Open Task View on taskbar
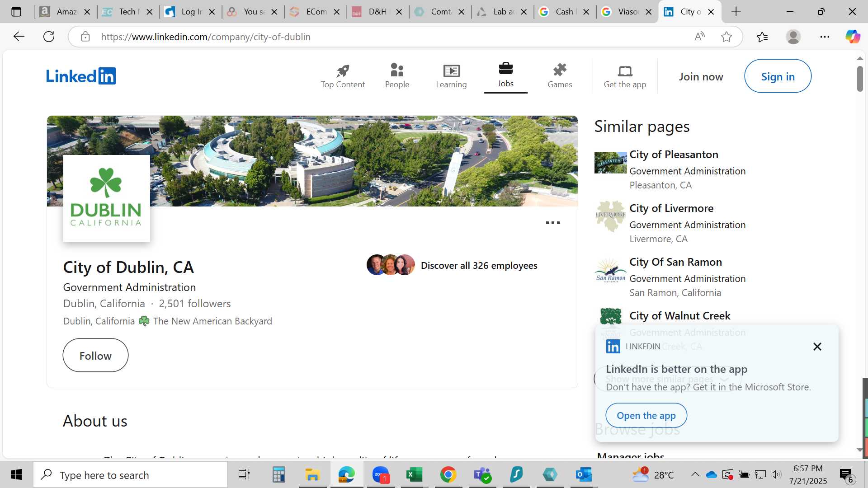The height and width of the screenshot is (488, 868). [244, 475]
